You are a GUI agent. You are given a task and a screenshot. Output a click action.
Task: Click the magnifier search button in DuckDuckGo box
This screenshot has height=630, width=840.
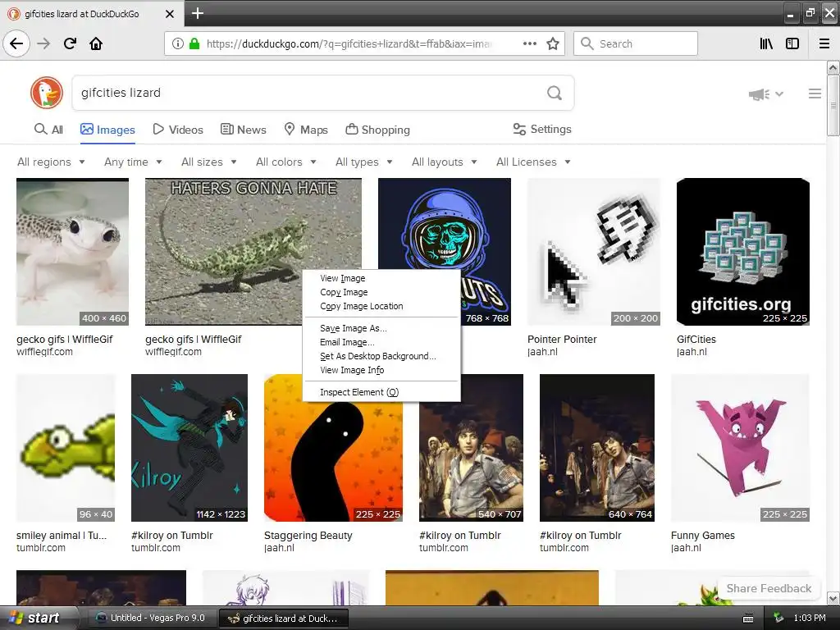(555, 93)
